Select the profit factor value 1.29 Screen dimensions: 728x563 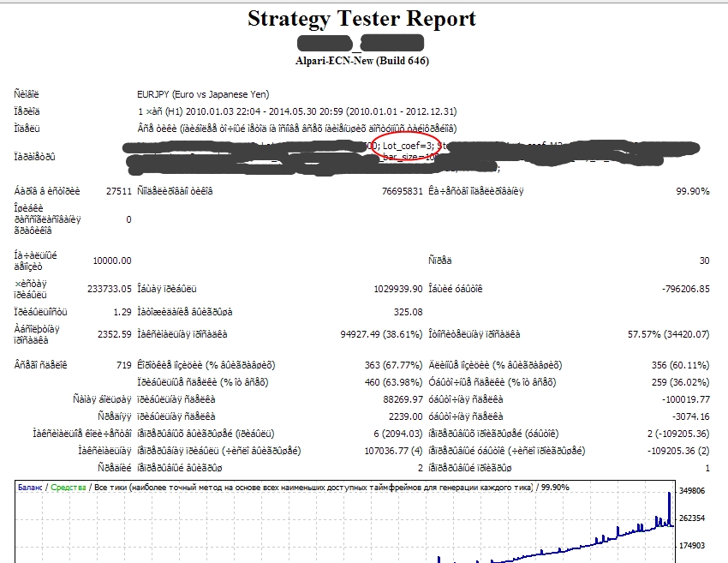(122, 312)
